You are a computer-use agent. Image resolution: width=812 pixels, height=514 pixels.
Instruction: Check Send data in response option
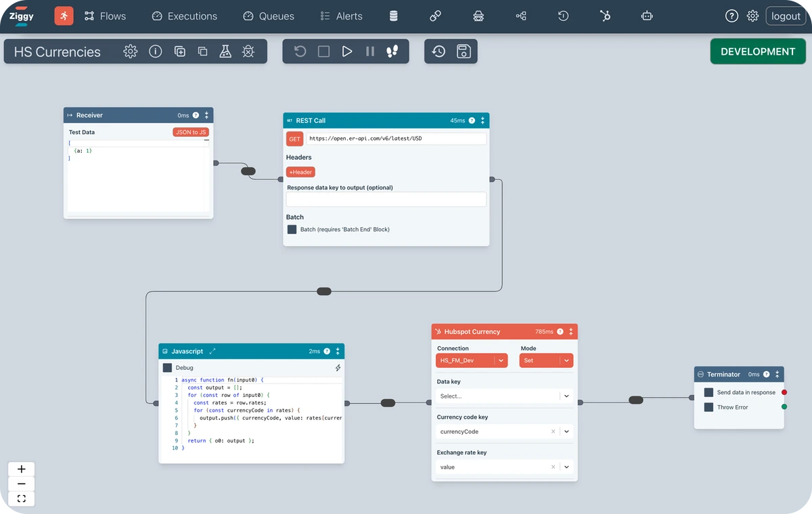click(x=708, y=392)
